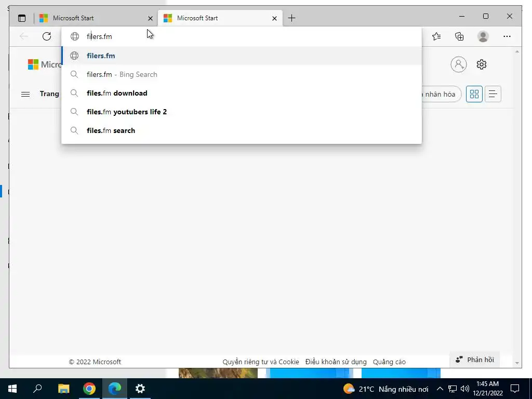Open Google Chrome from taskbar

click(x=89, y=389)
